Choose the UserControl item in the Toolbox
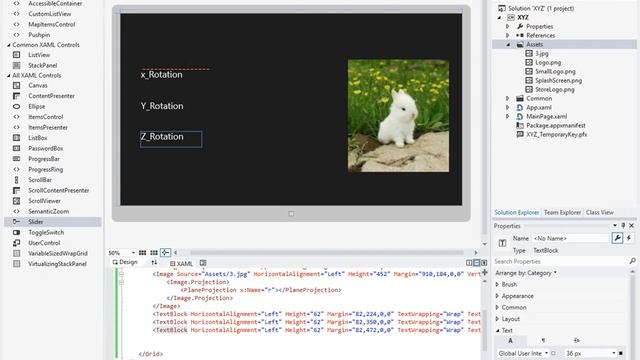The width and height of the screenshot is (640, 360). [x=44, y=243]
